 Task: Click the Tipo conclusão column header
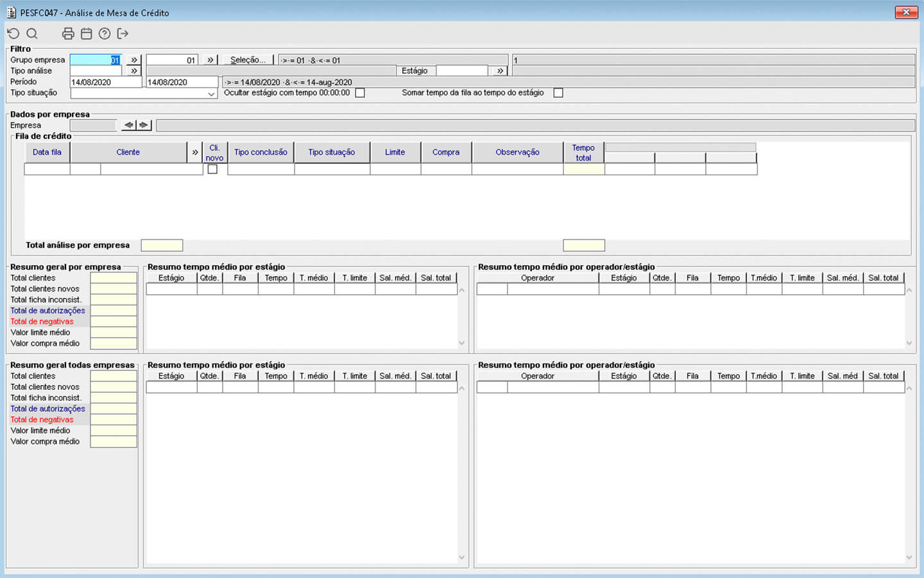point(261,152)
